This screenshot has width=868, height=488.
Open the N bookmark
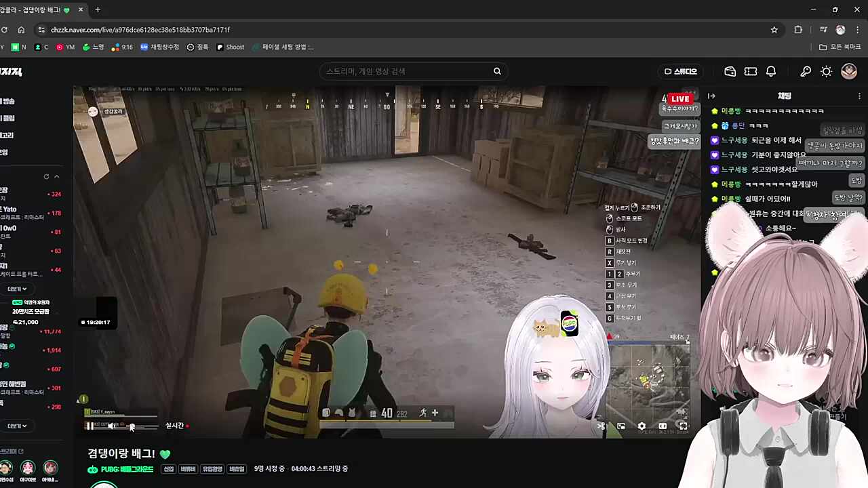point(19,47)
